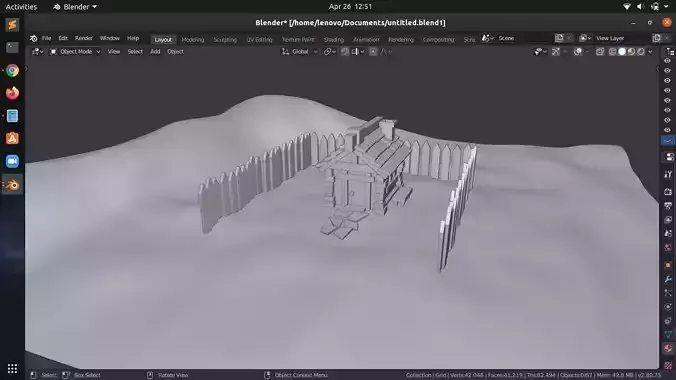Image resolution: width=676 pixels, height=380 pixels.
Task: Switch to the Rendering workspace tab
Action: (x=401, y=39)
